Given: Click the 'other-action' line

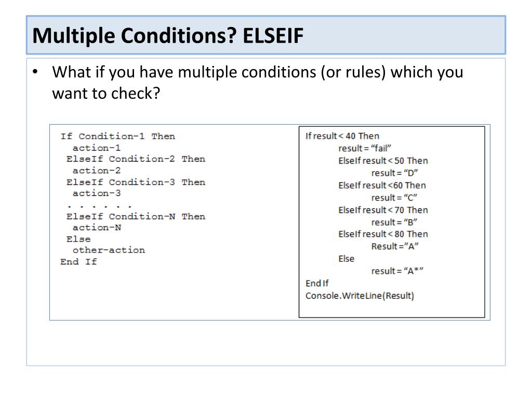Looking at the screenshot, I should [x=109, y=250].
